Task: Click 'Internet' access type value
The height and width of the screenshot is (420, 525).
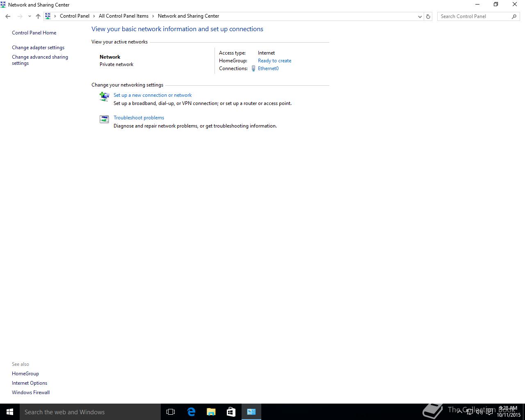Action: tap(266, 53)
